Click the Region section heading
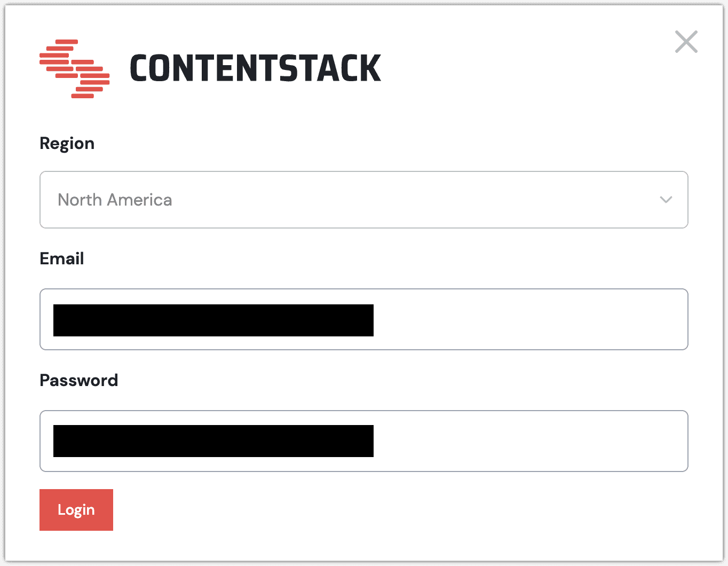Viewport: 728px width, 566px height. pos(67,143)
